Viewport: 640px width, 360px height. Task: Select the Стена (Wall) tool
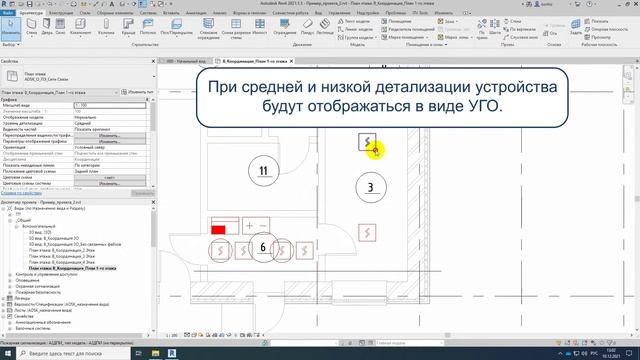point(31,27)
